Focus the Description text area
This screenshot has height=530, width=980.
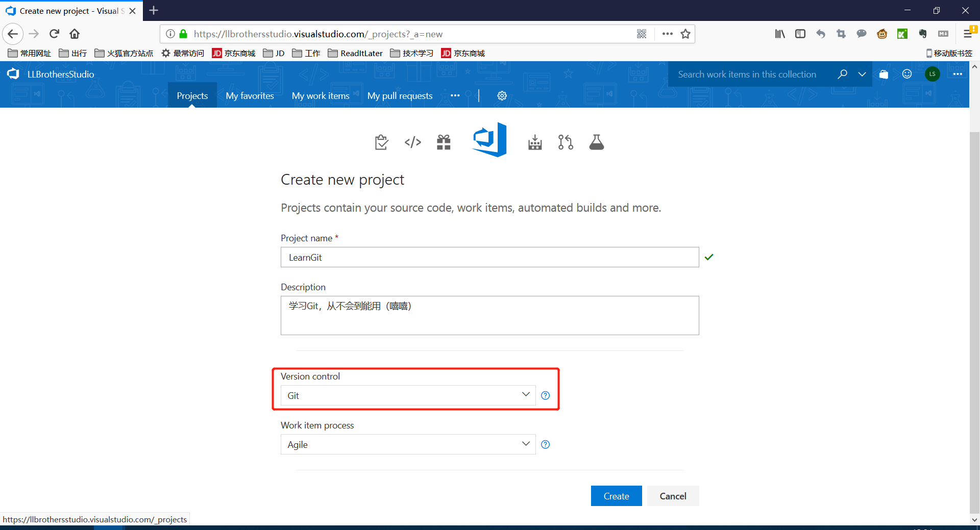pyautogui.click(x=489, y=316)
